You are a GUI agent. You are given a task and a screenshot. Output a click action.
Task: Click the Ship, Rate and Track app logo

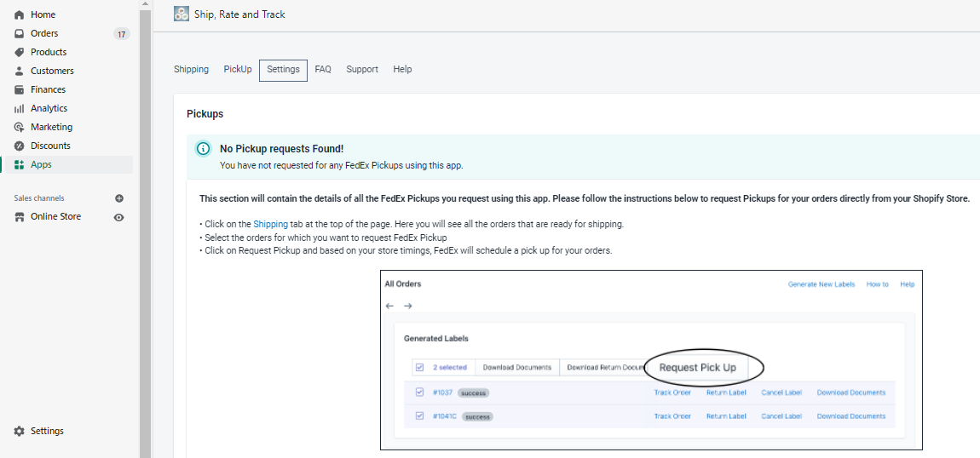[x=182, y=14]
